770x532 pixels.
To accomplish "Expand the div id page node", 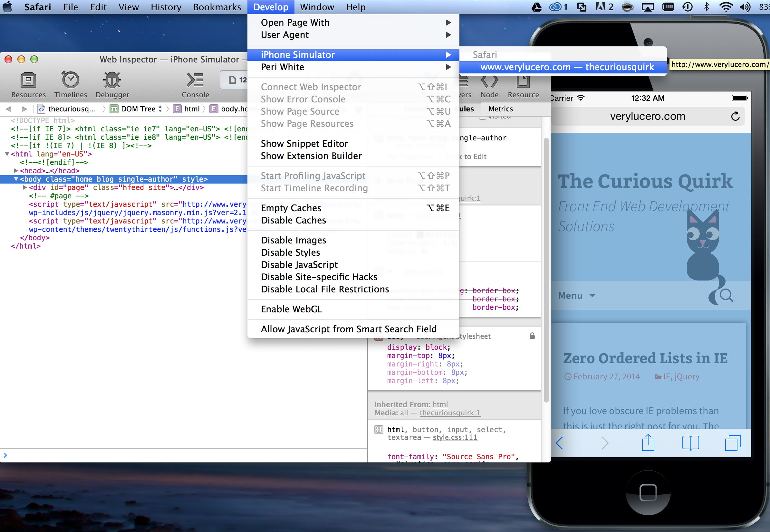I will point(25,187).
